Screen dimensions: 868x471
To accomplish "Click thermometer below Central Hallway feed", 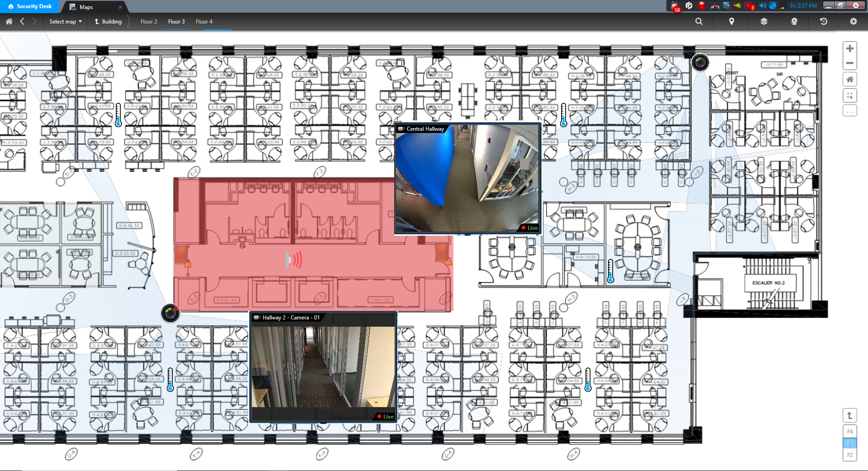I will click(611, 271).
